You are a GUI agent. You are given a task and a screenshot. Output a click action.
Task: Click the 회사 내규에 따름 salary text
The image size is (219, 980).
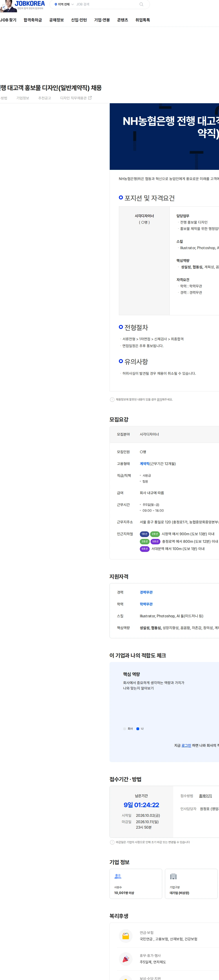[152, 493]
